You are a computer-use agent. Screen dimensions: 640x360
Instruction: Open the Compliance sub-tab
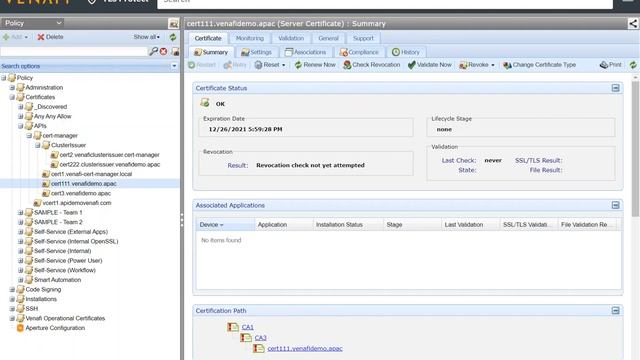(x=359, y=52)
